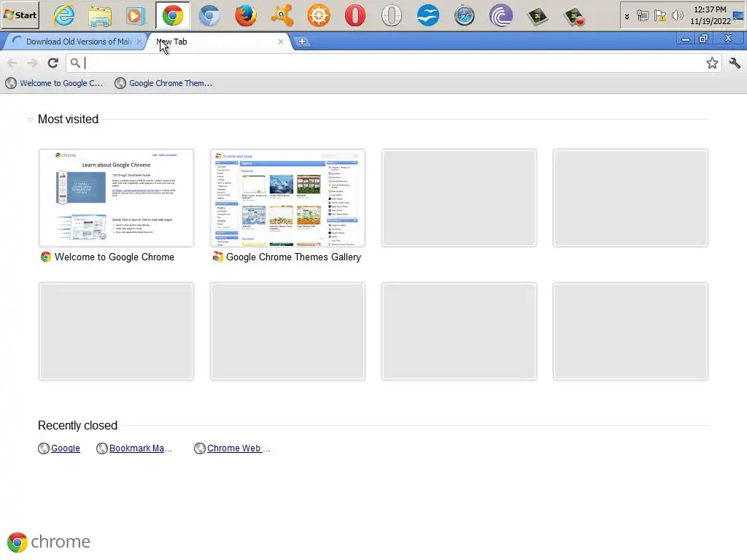Open Internet Explorer from the taskbar

pyautogui.click(x=64, y=16)
